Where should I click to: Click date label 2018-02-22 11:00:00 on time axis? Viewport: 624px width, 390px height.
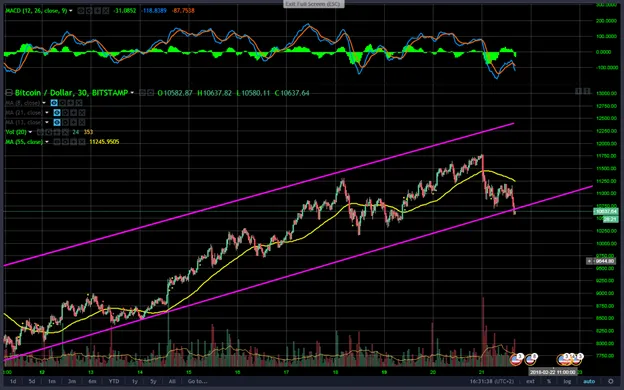point(553,372)
